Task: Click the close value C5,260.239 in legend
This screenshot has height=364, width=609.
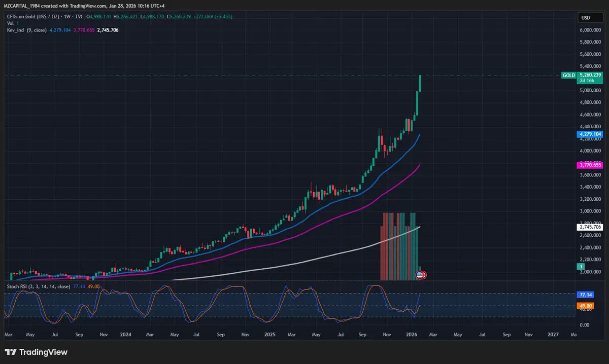Action: click(x=178, y=17)
